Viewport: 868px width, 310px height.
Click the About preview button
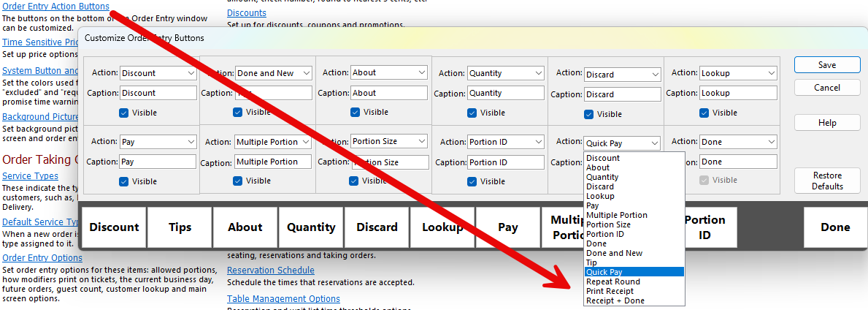245,227
